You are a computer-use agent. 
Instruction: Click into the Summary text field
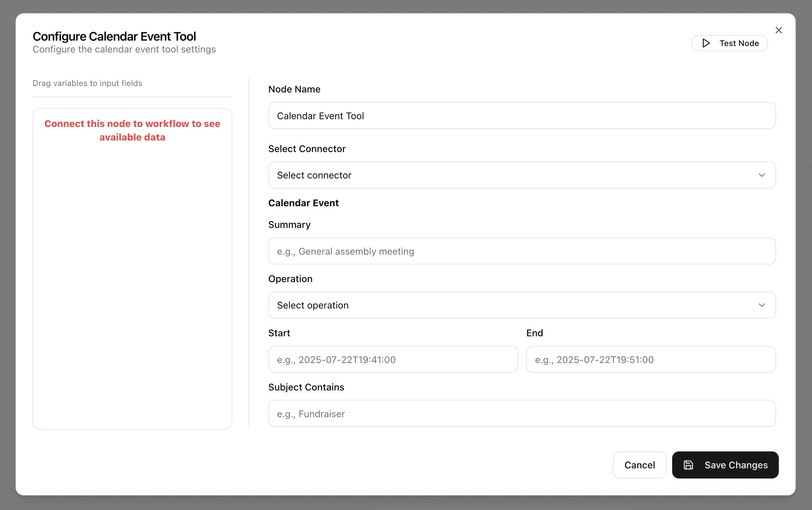click(521, 251)
